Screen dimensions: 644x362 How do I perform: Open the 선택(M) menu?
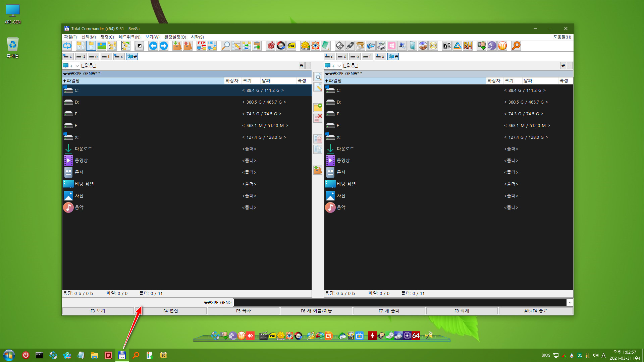89,37
